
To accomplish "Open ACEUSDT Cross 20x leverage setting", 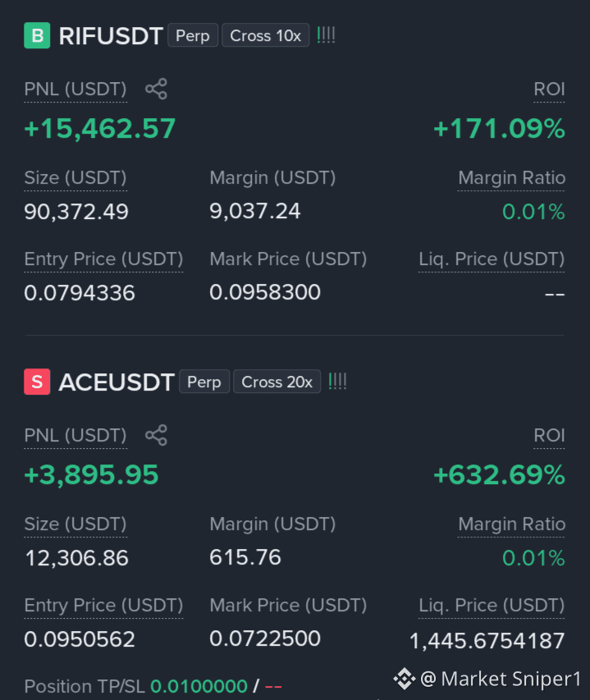I will click(277, 382).
